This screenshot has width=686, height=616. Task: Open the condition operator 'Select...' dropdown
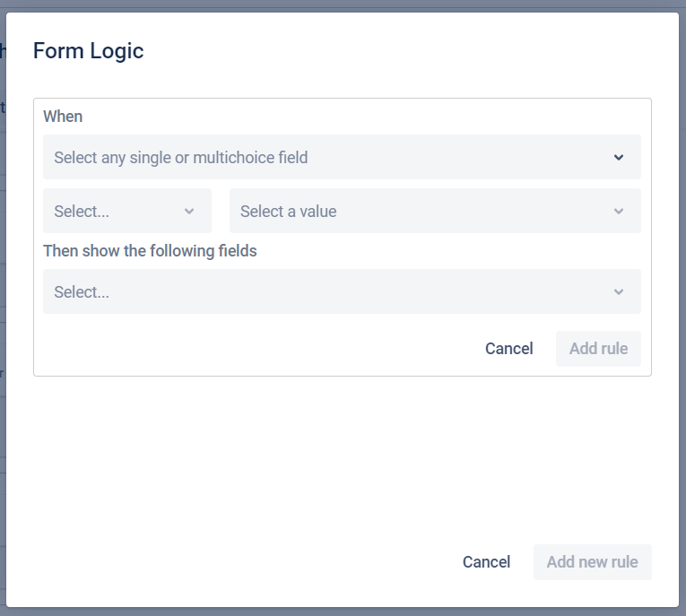pyautogui.click(x=126, y=212)
